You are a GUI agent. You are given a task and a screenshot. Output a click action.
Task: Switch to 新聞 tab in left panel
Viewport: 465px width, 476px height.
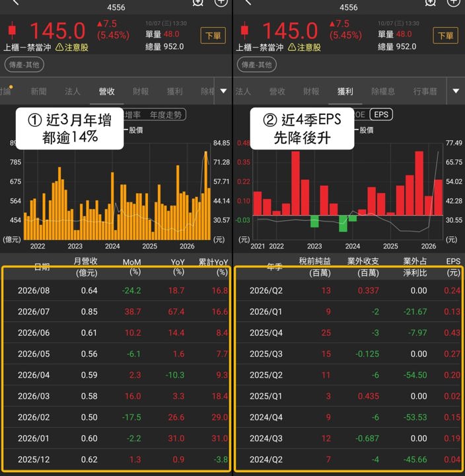pyautogui.click(x=39, y=91)
